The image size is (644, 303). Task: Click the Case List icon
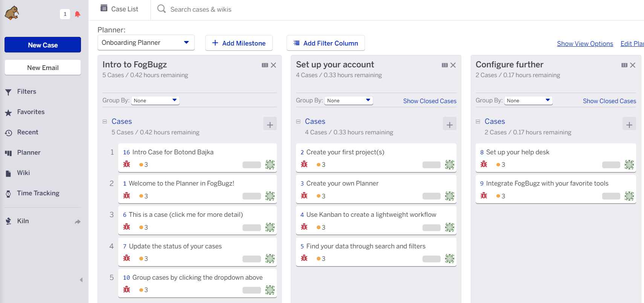pos(104,8)
